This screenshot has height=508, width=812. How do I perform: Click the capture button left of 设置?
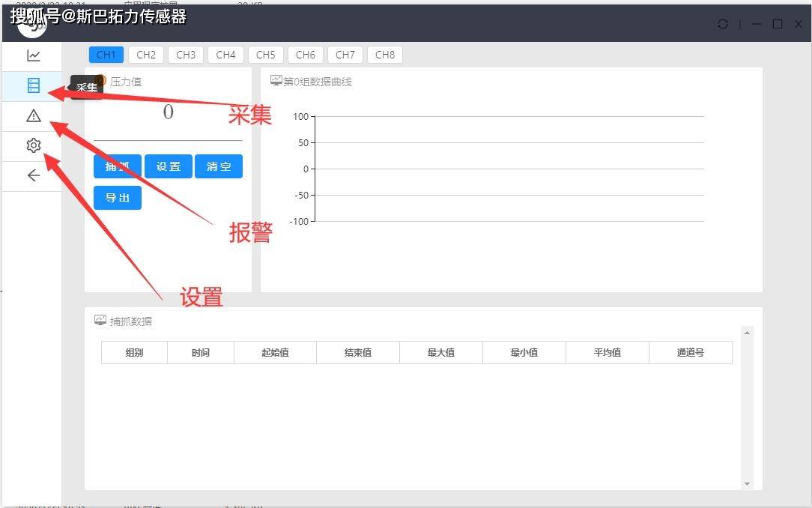coord(118,166)
